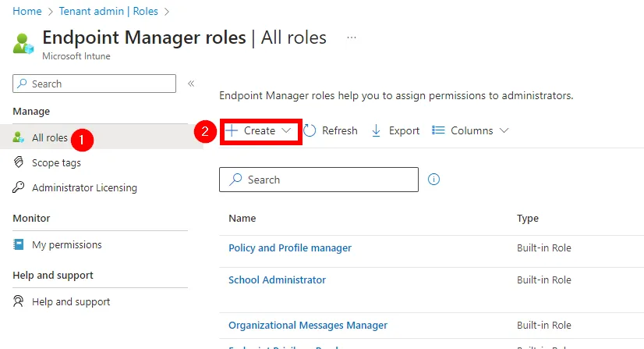Image resolution: width=644 pixels, height=349 pixels.
Task: Click the My permissions icon
Action: click(x=19, y=244)
